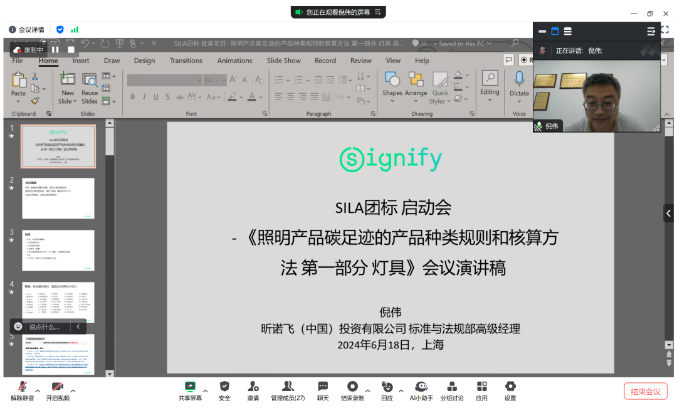The height and width of the screenshot is (410, 683).
Task: Click the Dictate microphone icon
Action: (519, 79)
